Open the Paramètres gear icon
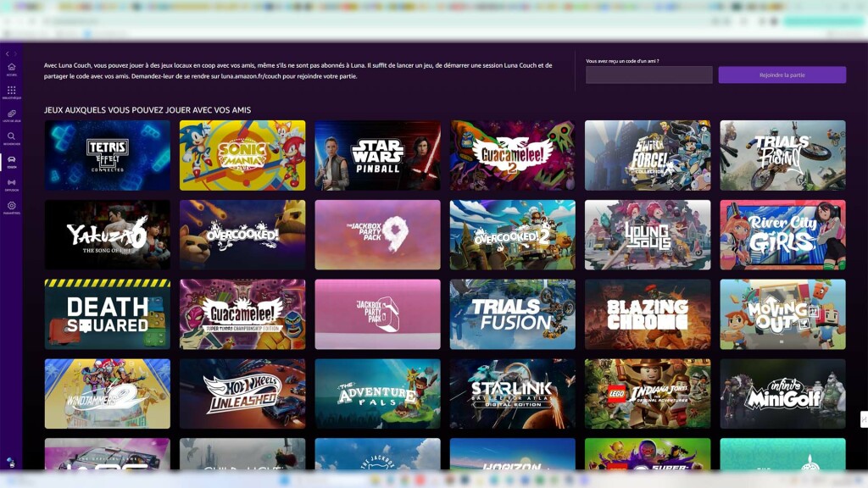Image resolution: width=868 pixels, height=488 pixels. (x=11, y=206)
